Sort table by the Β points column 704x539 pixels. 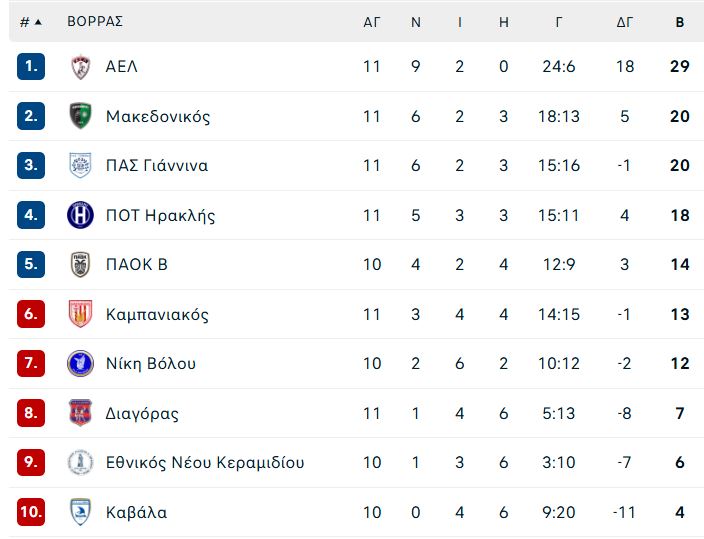pyautogui.click(x=680, y=22)
